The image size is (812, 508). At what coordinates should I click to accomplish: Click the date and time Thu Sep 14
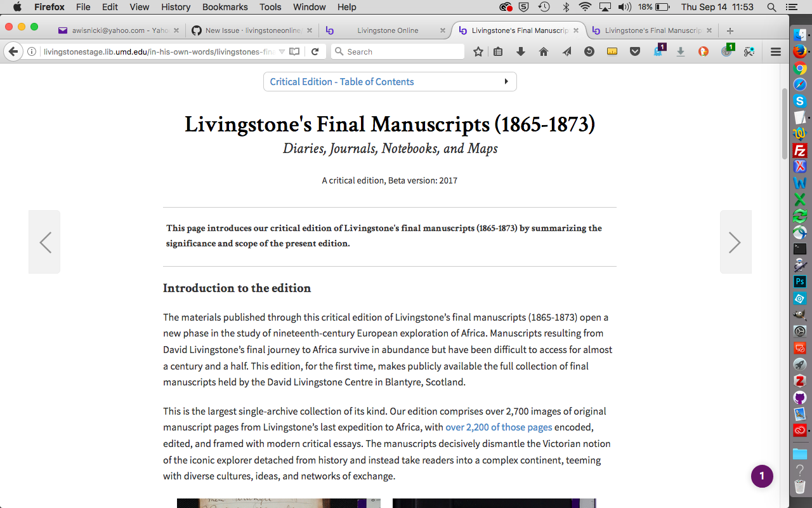(x=717, y=7)
